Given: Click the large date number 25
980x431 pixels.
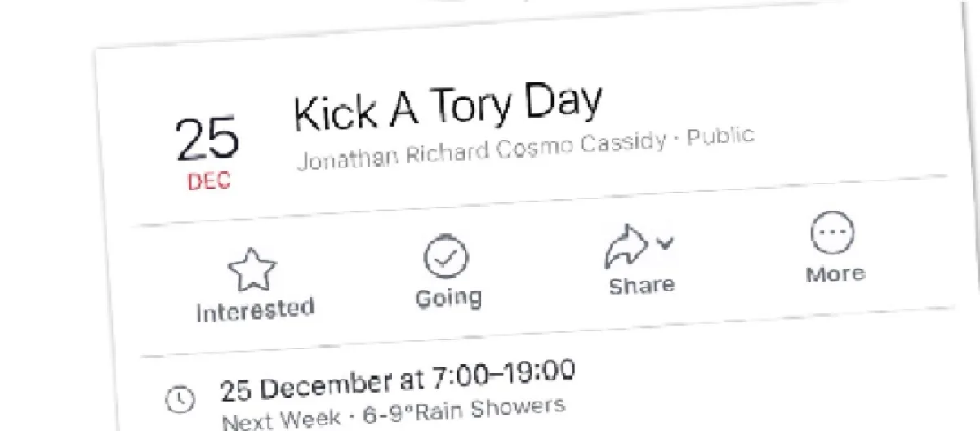Looking at the screenshot, I should point(207,140).
